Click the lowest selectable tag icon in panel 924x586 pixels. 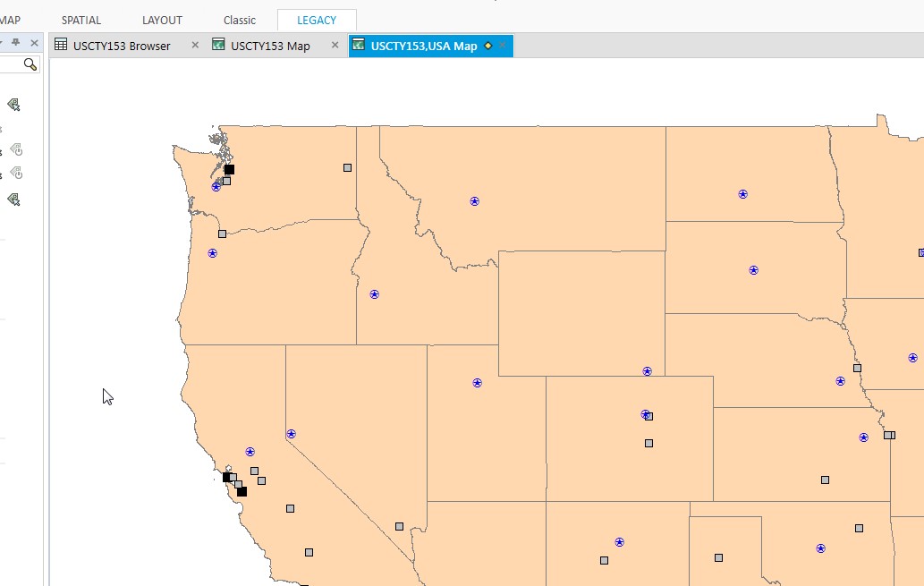click(13, 200)
